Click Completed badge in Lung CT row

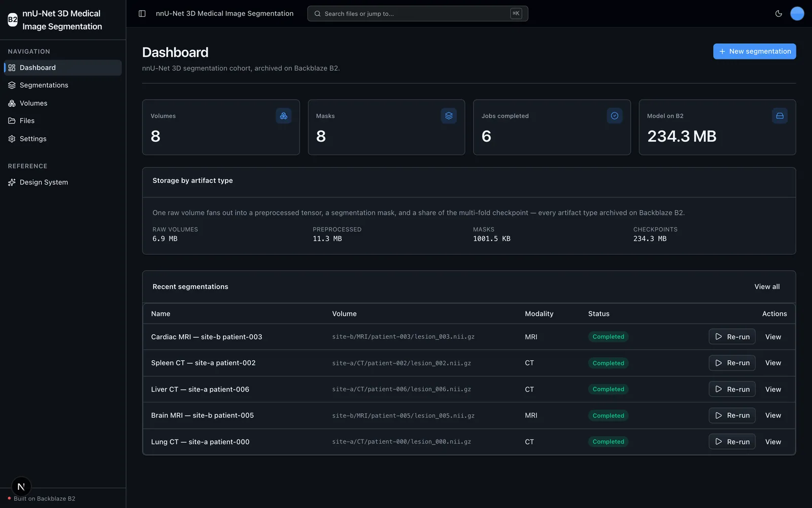[x=608, y=442]
